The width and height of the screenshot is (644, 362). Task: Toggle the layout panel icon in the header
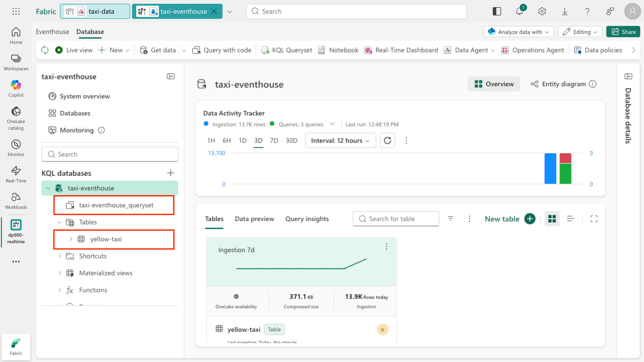click(497, 11)
